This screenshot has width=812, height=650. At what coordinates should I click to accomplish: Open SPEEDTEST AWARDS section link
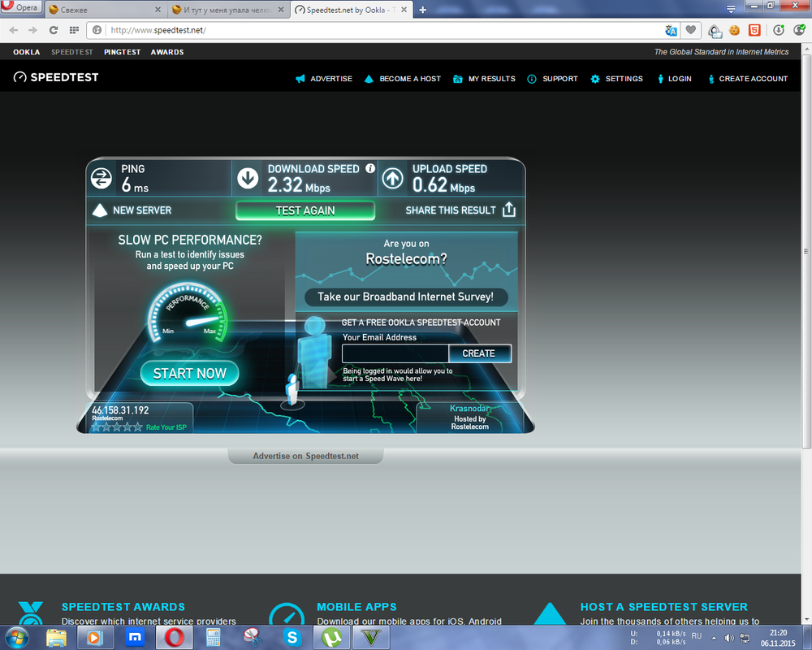(123, 607)
